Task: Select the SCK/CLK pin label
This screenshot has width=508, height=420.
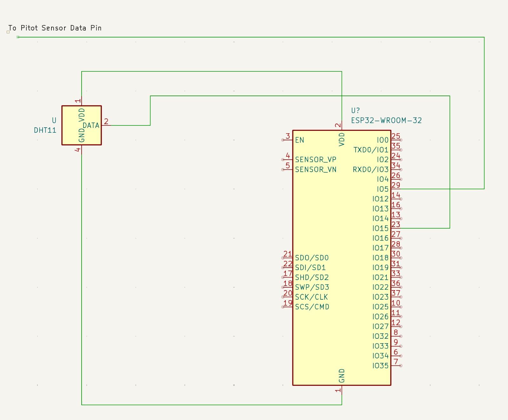Action: (x=311, y=297)
